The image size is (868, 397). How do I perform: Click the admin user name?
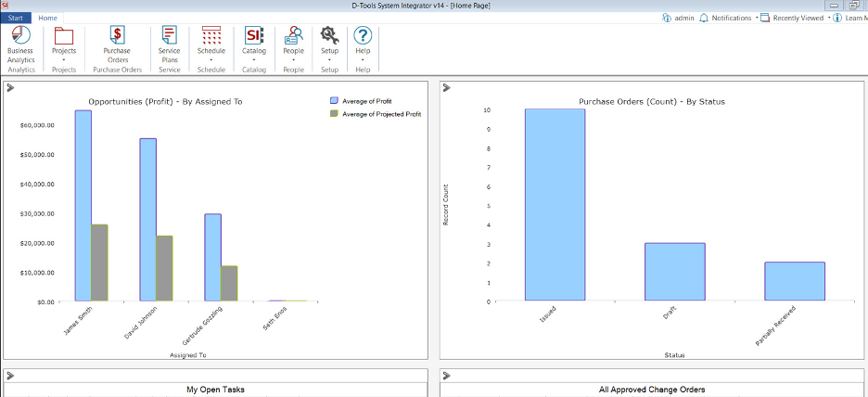pyautogui.click(x=684, y=18)
